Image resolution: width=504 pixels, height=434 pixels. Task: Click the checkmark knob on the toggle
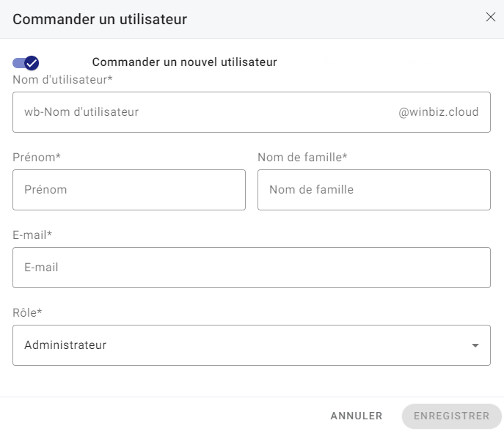(32, 63)
